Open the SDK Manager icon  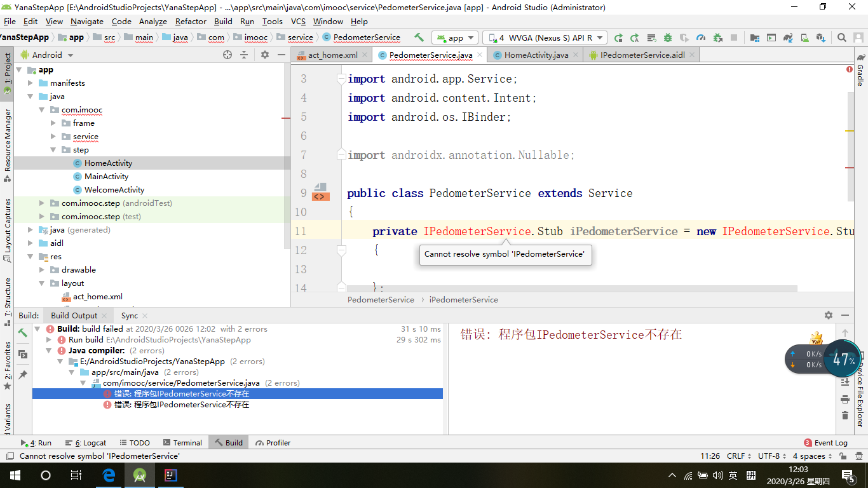click(821, 37)
